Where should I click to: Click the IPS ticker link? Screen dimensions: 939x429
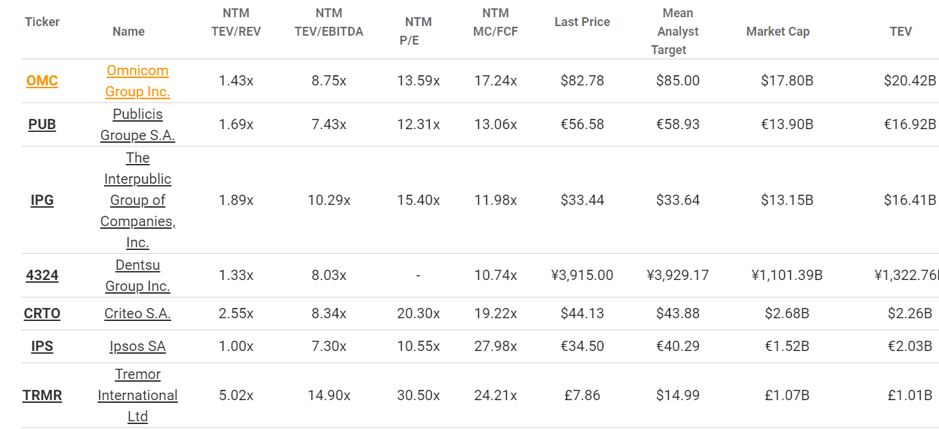tap(42, 346)
